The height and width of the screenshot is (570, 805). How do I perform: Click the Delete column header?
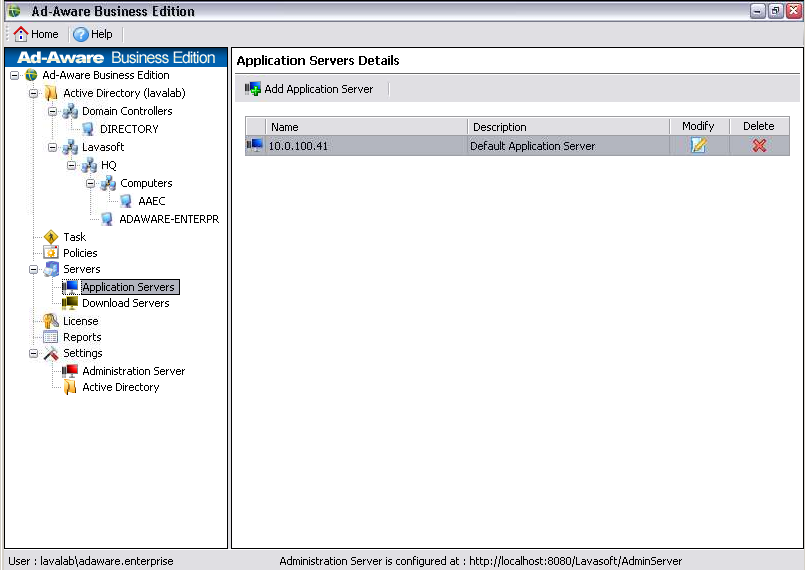click(x=759, y=126)
